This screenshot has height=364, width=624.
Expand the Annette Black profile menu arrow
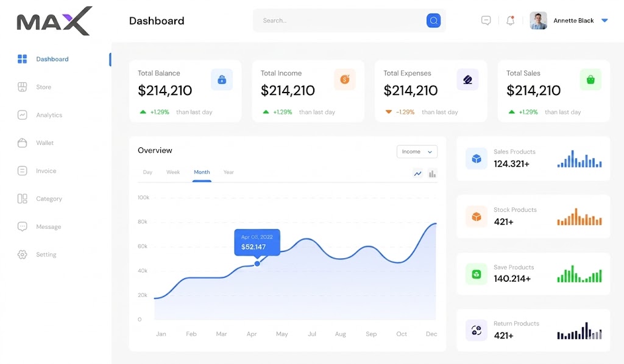click(x=604, y=21)
